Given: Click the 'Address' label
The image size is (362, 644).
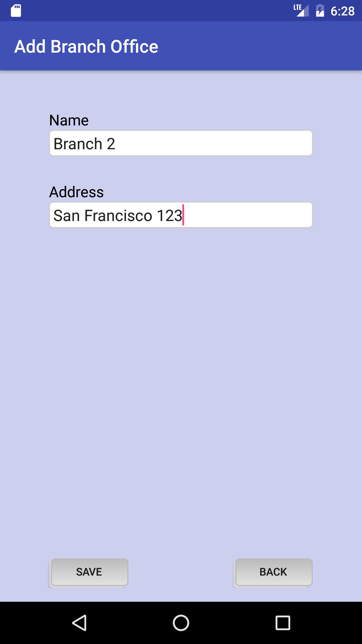Looking at the screenshot, I should (76, 192).
